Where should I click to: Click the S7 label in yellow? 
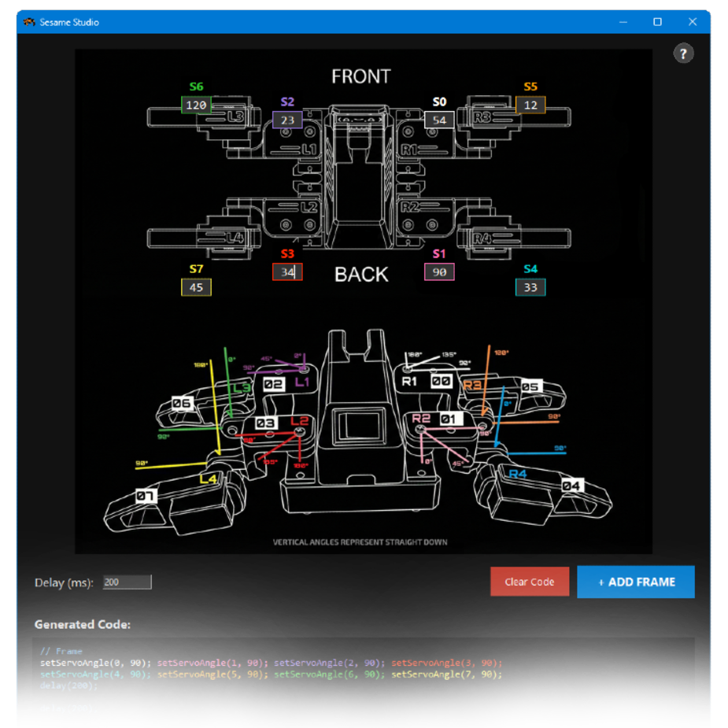tap(196, 269)
